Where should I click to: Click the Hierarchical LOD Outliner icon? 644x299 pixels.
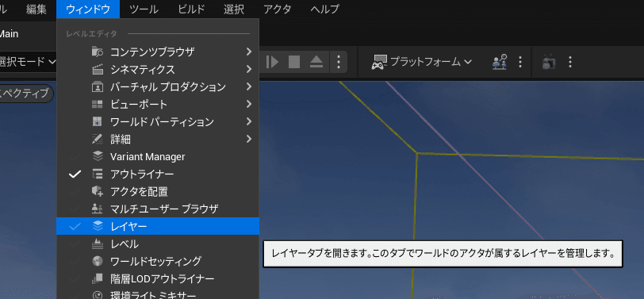(x=98, y=278)
